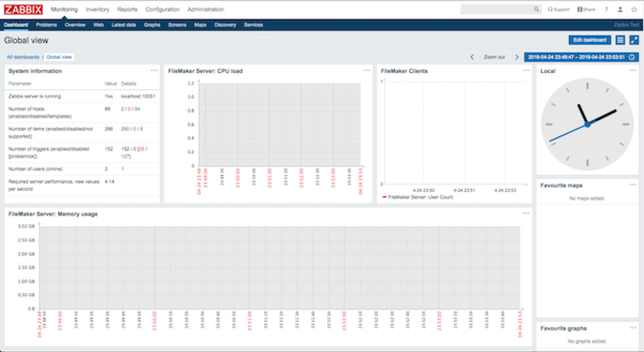Go to the Overview tab
This screenshot has width=644, height=352.
tap(75, 25)
